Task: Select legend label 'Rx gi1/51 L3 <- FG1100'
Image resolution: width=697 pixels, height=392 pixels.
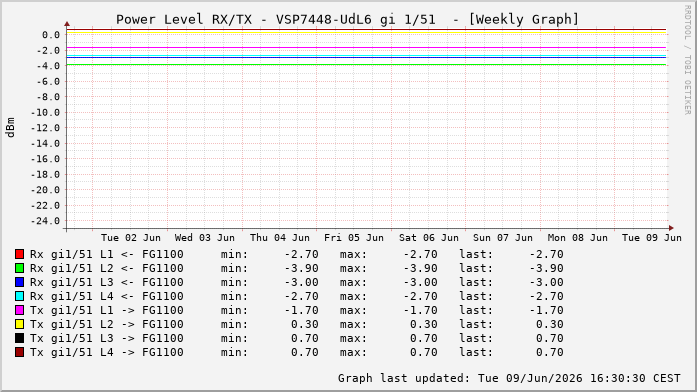Action: click(x=107, y=282)
